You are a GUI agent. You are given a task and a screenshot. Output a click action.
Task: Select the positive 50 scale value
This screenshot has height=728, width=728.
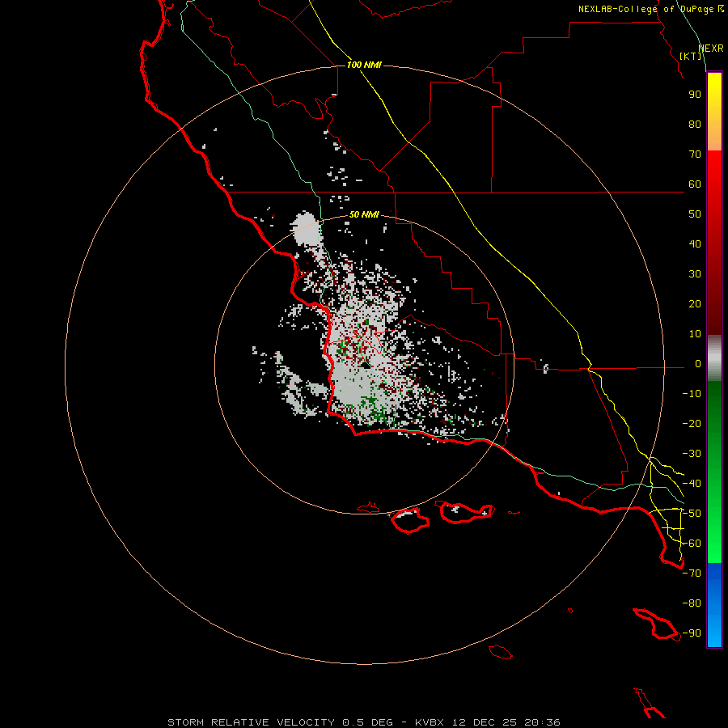coord(695,214)
